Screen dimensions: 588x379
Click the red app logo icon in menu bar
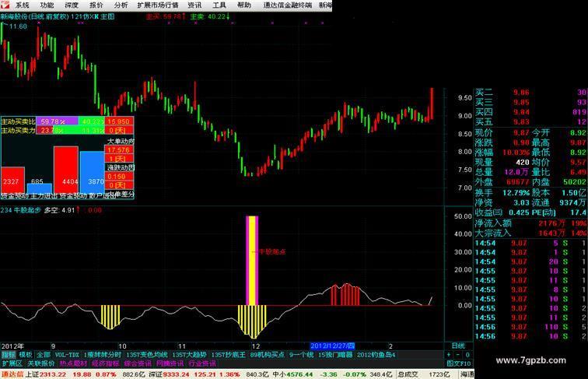click(5, 5)
